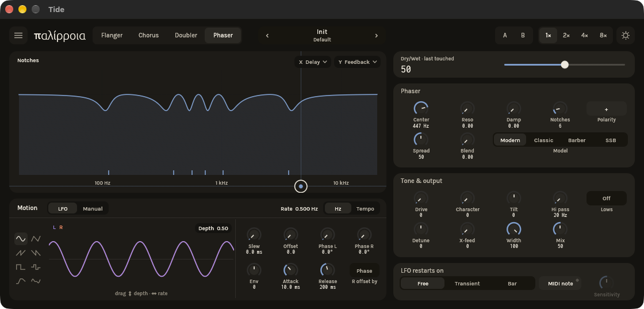The width and height of the screenshot is (644, 309).
Task: Choose the Classic phaser model
Action: tap(543, 140)
